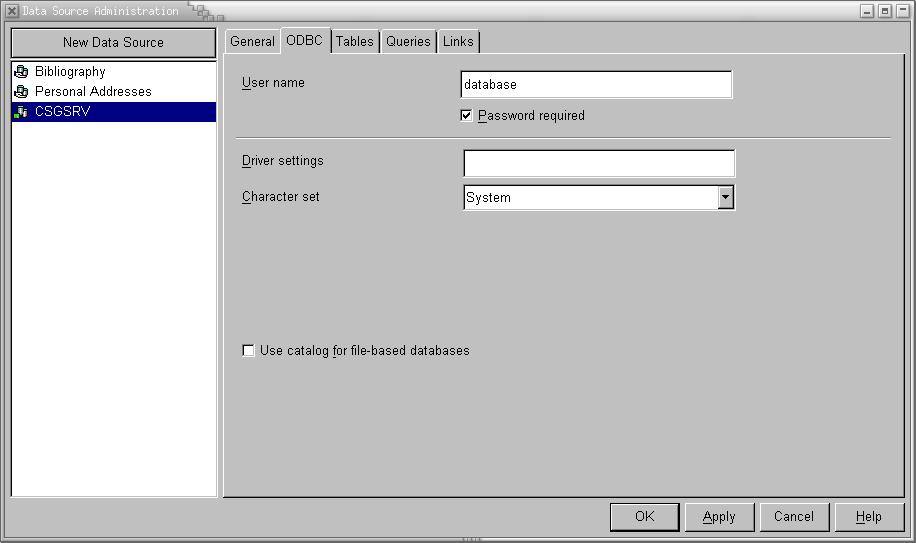Open the Links tab
The height and width of the screenshot is (543, 916).
click(458, 41)
